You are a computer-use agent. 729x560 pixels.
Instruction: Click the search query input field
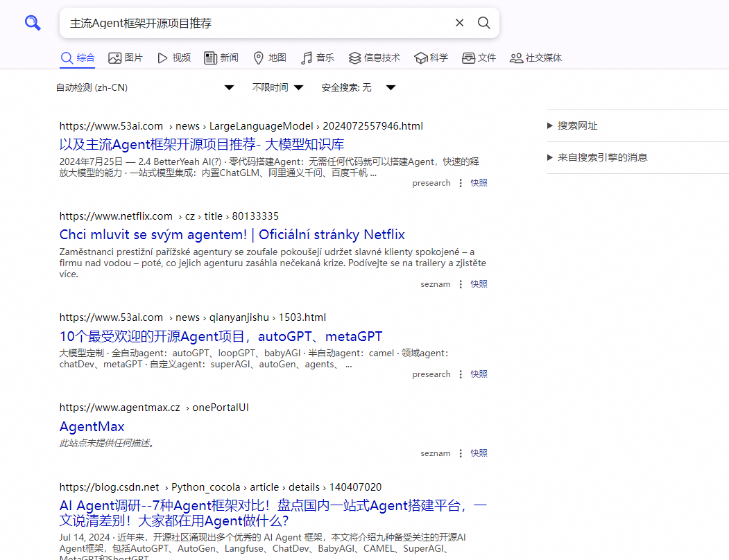pos(258,23)
